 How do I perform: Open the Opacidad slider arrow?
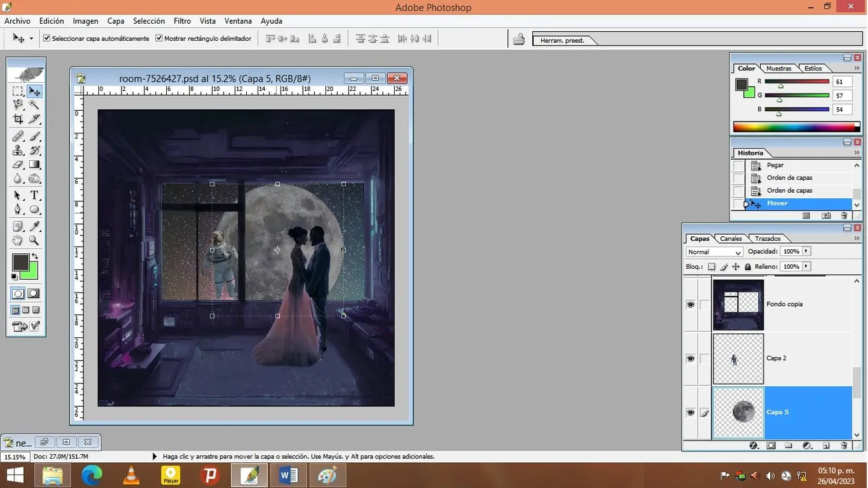coord(806,251)
